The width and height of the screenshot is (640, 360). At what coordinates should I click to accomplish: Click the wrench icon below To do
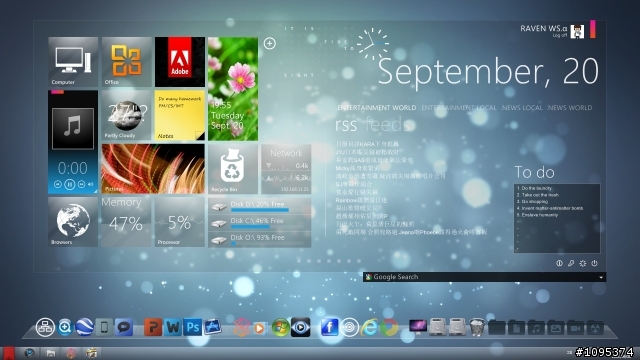click(x=571, y=263)
